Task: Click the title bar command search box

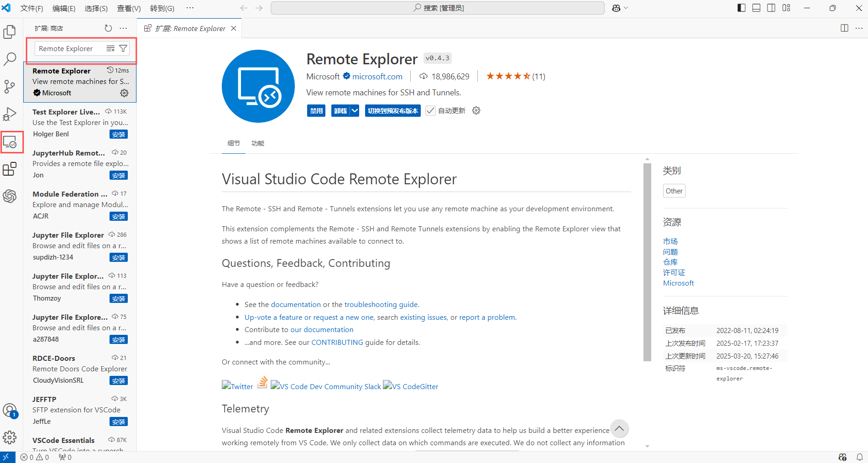Action: point(438,8)
